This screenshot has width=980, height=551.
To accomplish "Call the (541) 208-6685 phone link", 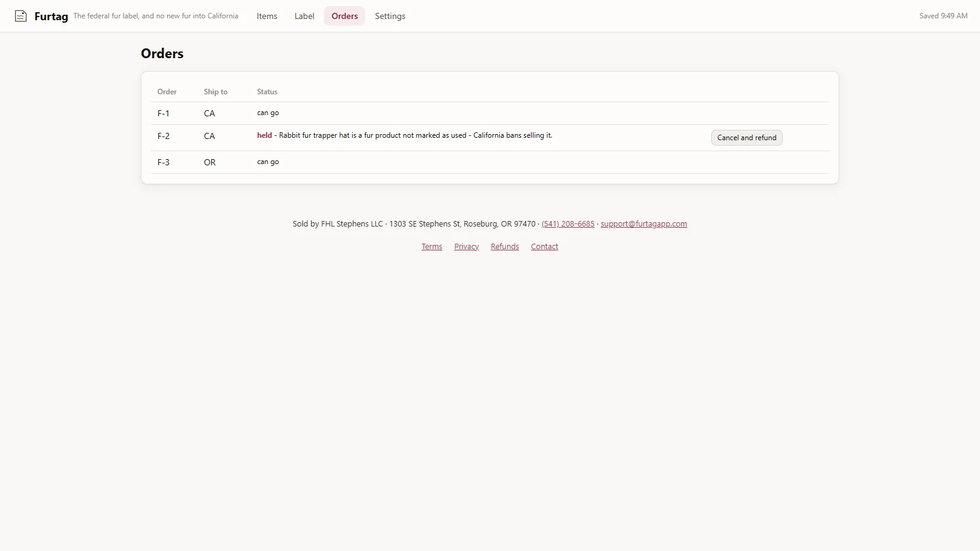I will (568, 224).
